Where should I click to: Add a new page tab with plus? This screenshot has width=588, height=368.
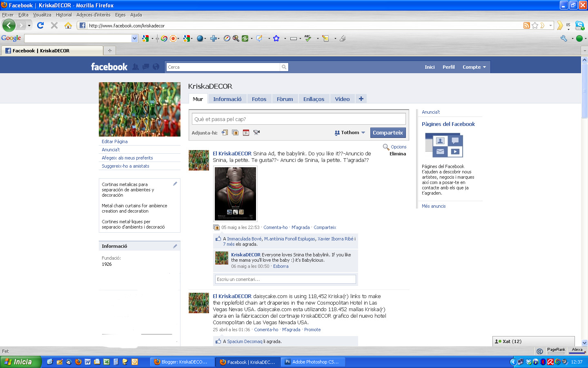(x=361, y=99)
